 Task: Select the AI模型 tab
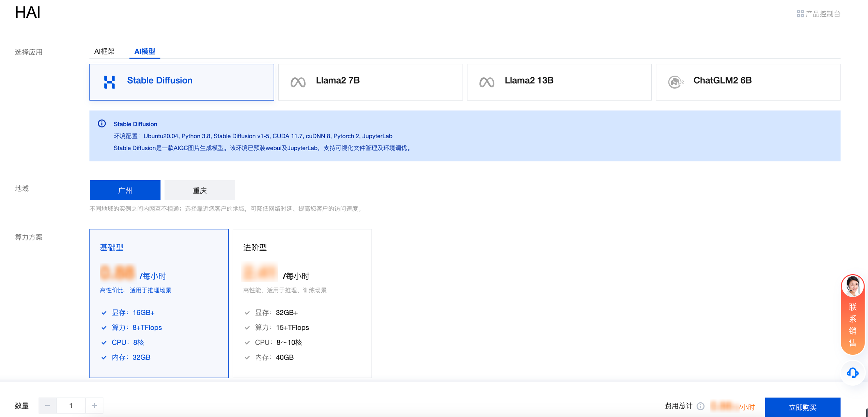pos(145,51)
